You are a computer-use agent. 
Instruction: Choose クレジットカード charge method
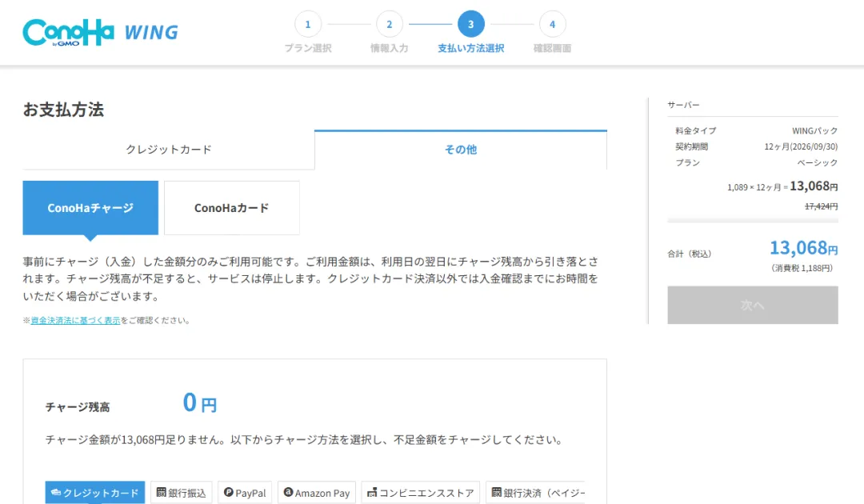[x=94, y=493]
